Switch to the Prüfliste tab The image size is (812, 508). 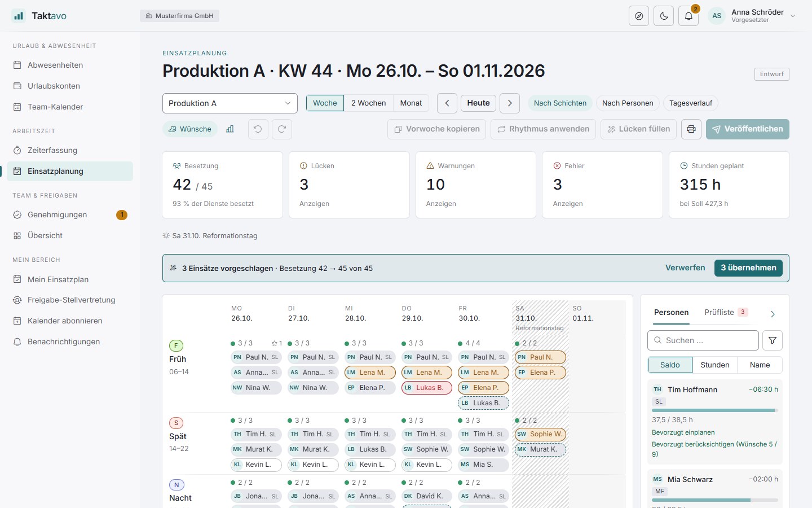click(726, 312)
